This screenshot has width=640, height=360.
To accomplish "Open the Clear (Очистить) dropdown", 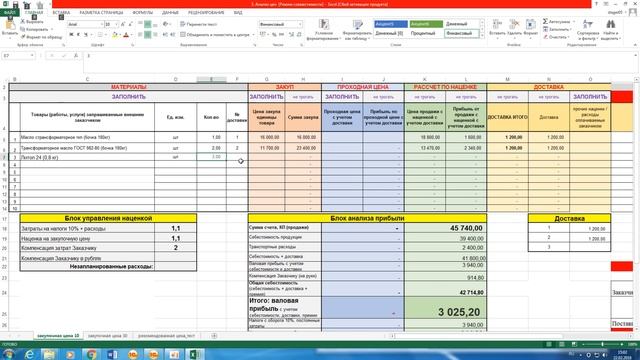I will click(x=556, y=37).
